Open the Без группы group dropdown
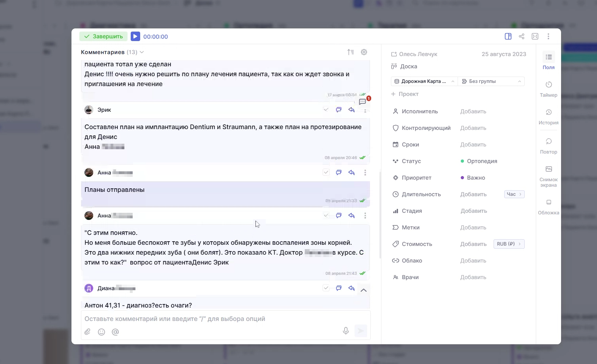The width and height of the screenshot is (597, 364). [491, 81]
